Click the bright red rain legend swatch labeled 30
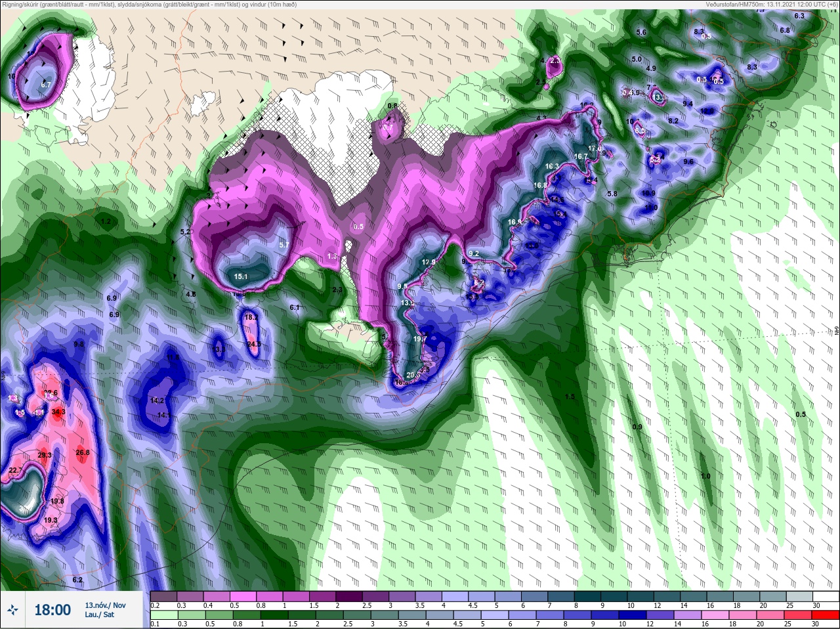 826,615
